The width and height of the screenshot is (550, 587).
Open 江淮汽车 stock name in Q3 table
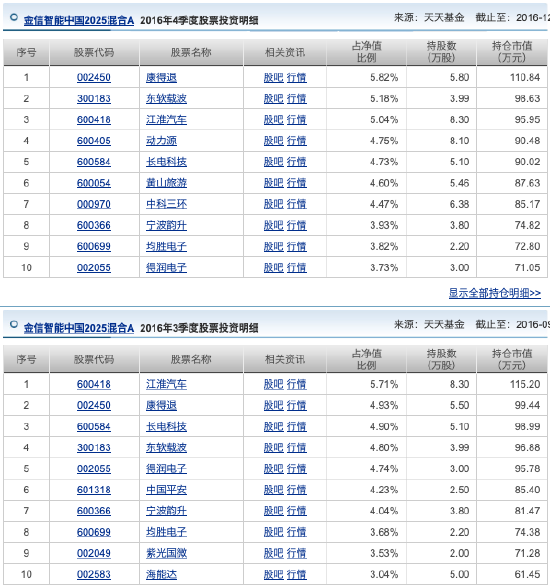coord(166,384)
